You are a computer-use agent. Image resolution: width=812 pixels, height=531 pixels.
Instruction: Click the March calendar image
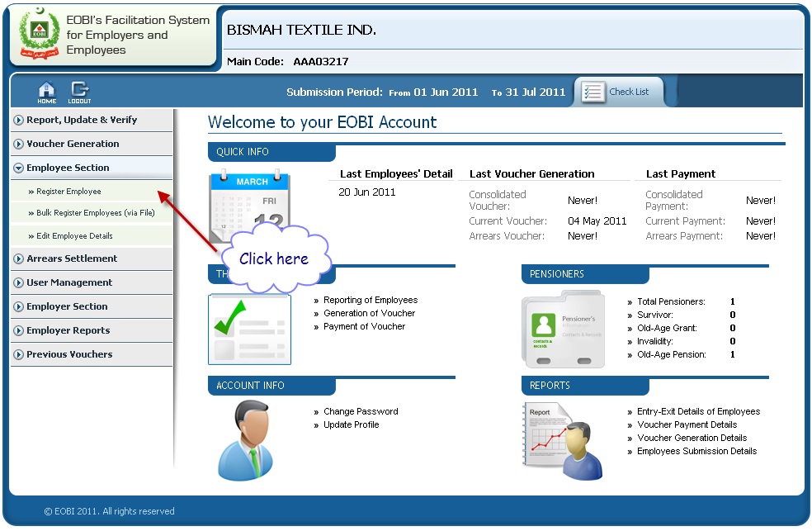coord(249,207)
